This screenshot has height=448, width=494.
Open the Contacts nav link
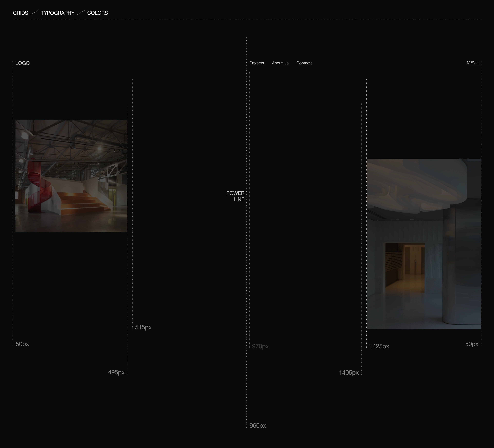304,63
